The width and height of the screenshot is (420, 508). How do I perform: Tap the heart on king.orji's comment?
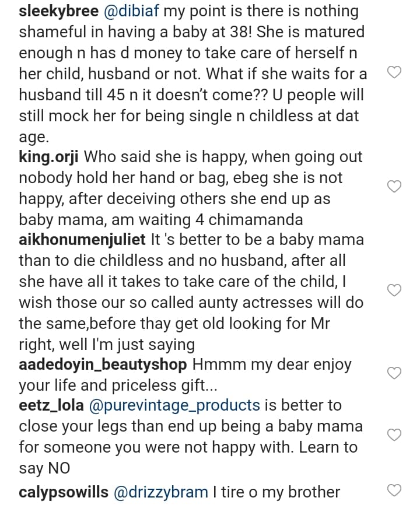pos(394,186)
